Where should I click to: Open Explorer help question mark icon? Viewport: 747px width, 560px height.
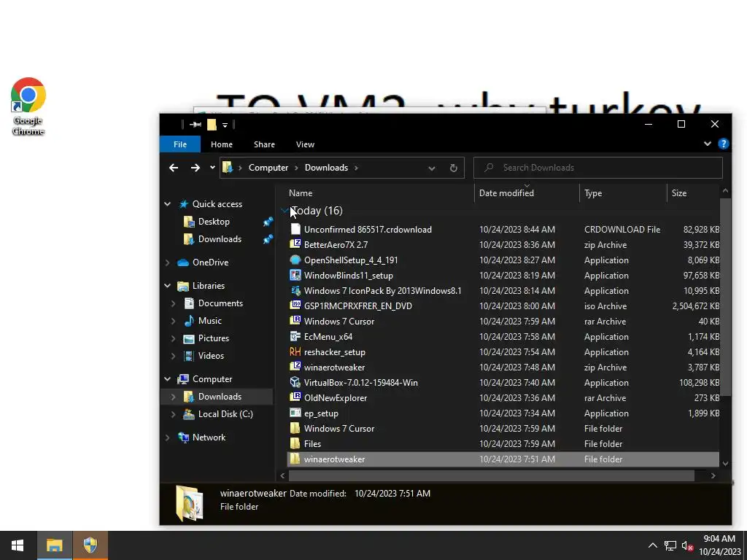tap(723, 144)
